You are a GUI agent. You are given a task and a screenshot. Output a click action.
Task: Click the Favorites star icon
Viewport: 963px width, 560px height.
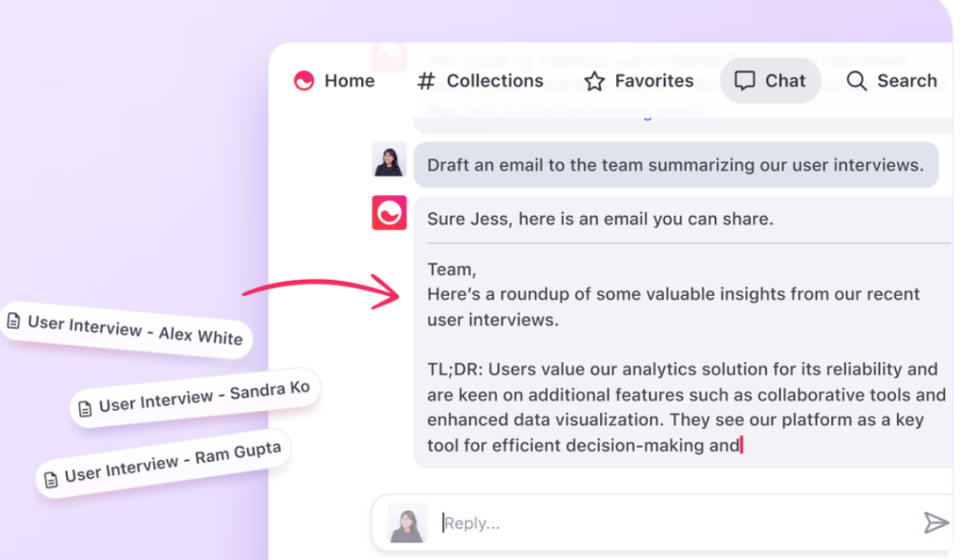(x=595, y=81)
